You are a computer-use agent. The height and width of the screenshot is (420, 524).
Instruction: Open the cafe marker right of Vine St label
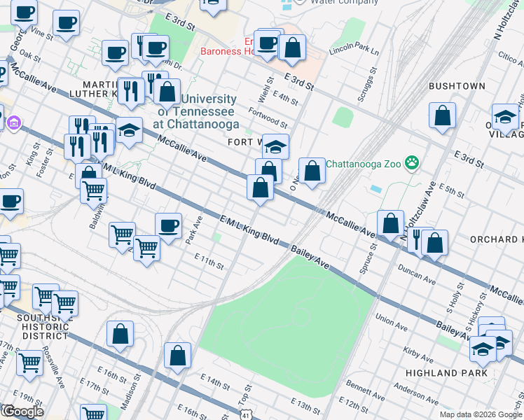pyautogui.click(x=66, y=24)
